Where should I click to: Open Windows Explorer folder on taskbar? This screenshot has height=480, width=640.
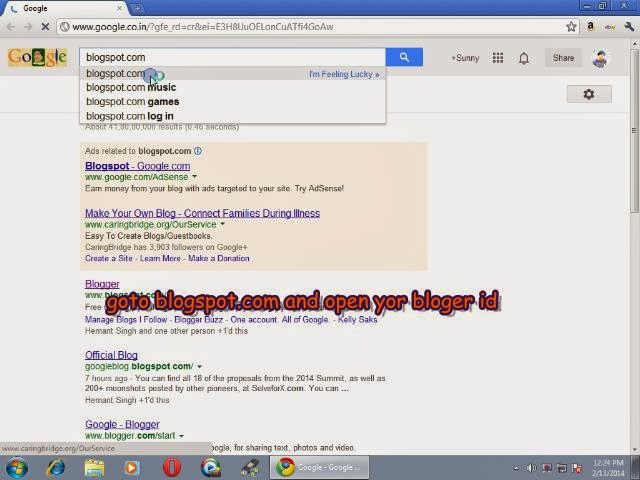tap(94, 467)
